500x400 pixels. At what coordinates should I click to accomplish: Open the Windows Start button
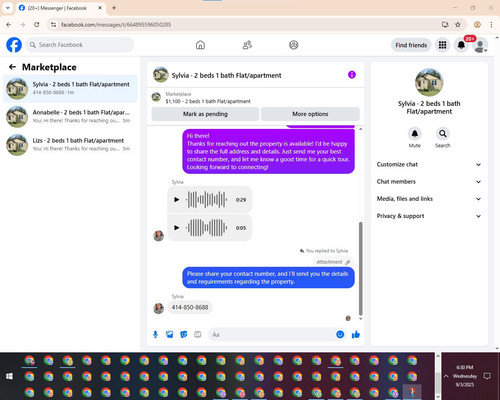9,376
